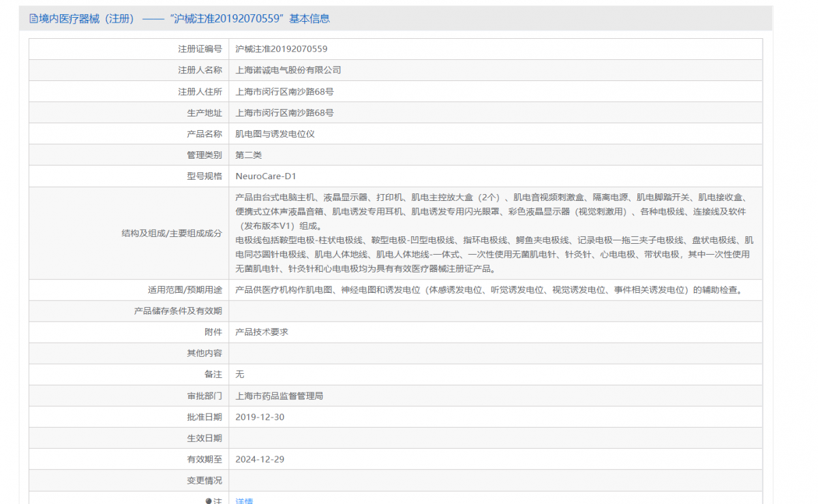Click the empty 生效日期 value cell
Screen dimensions: 818x504
(x=495, y=438)
